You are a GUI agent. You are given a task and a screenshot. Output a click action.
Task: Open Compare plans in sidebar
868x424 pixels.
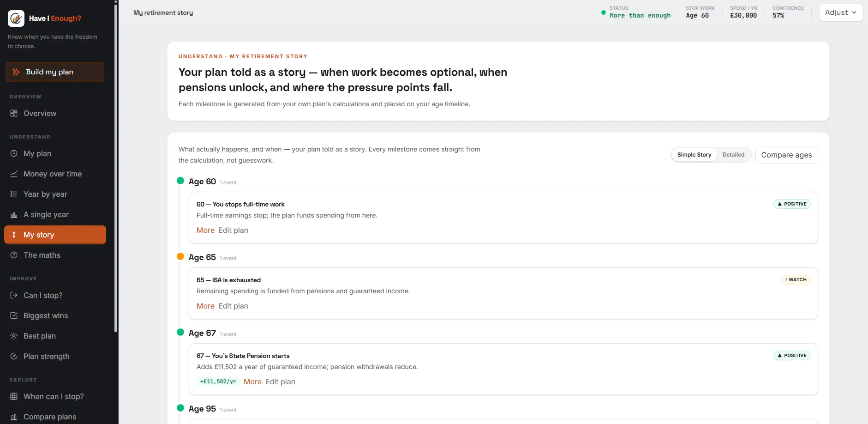(55, 417)
